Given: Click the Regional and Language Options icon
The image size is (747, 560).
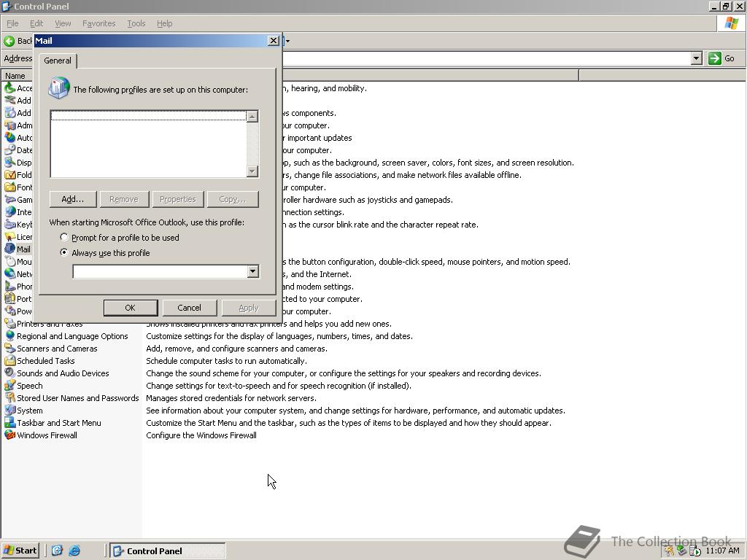Looking at the screenshot, I should tap(9, 335).
